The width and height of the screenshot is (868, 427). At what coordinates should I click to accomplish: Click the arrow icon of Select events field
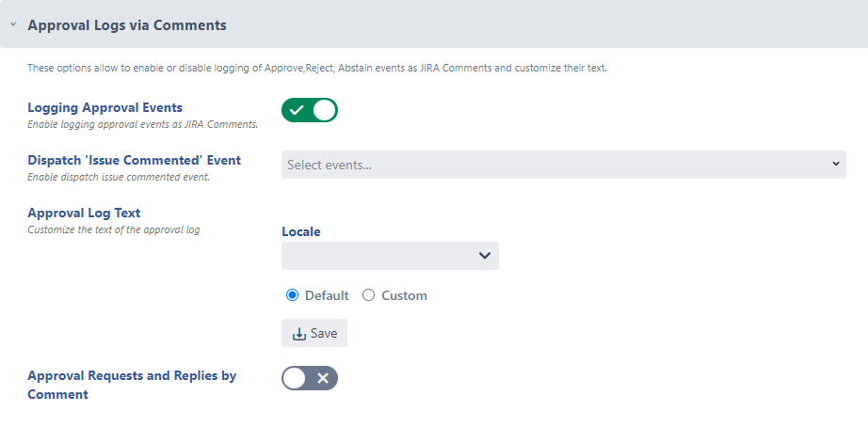click(836, 165)
